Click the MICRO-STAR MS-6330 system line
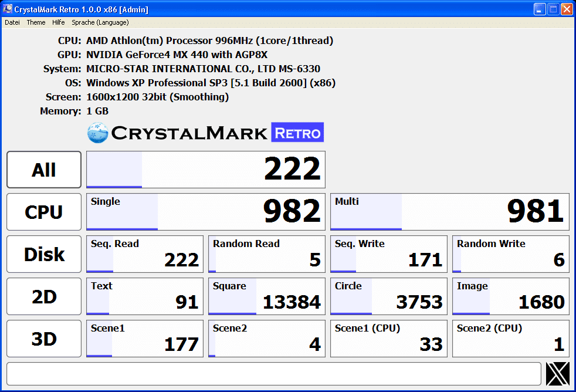The image size is (576, 392). pos(203,69)
